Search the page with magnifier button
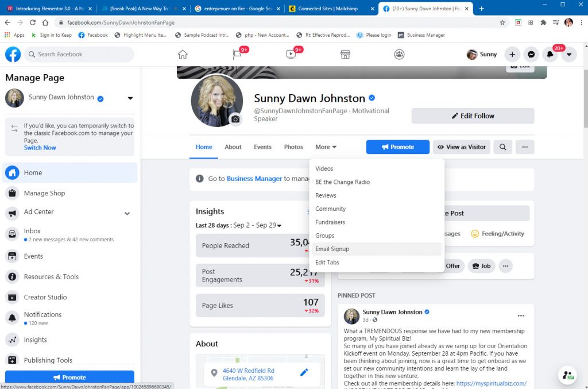Screen dimensions: 588x389 pyautogui.click(x=502, y=147)
